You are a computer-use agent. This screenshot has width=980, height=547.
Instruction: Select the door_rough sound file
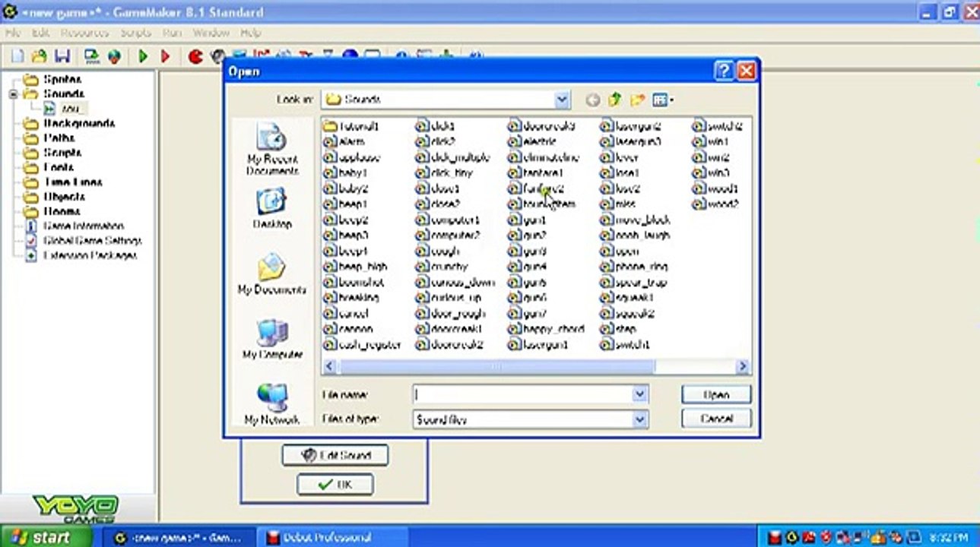coord(450,313)
